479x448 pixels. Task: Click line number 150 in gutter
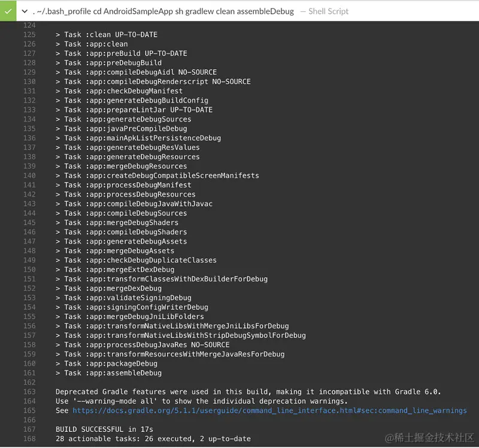[29, 270]
